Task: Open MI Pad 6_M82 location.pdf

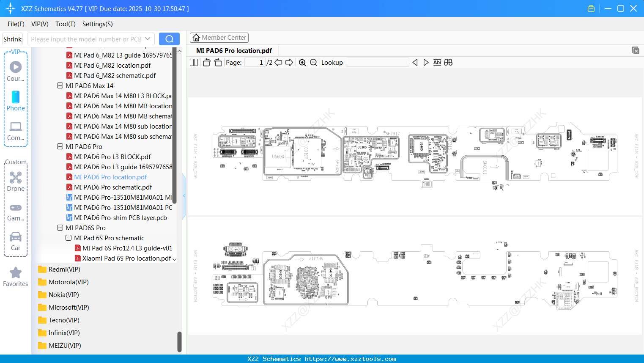Action: click(112, 65)
